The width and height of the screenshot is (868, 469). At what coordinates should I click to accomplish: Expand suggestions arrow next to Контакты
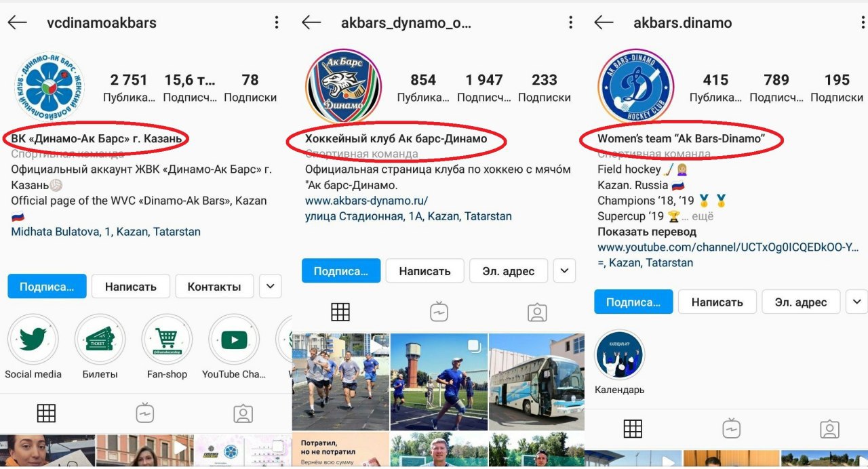tap(271, 287)
